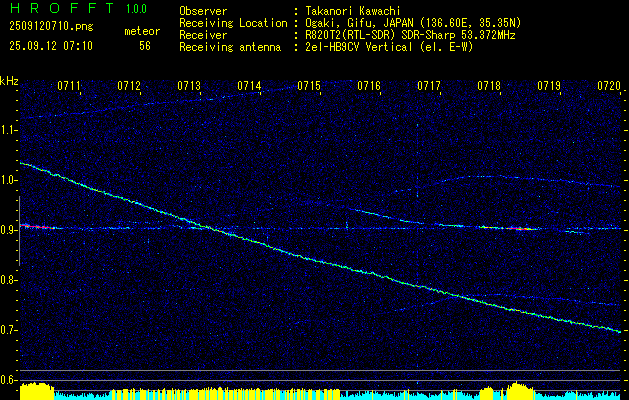Click the meteor count 56

click(x=145, y=46)
